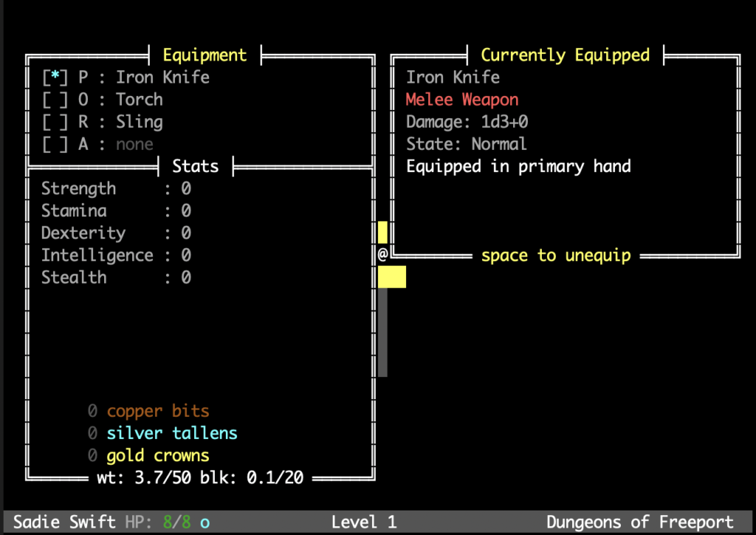Select the Torch equipment entry
This screenshot has width=756, height=535.
139,100
